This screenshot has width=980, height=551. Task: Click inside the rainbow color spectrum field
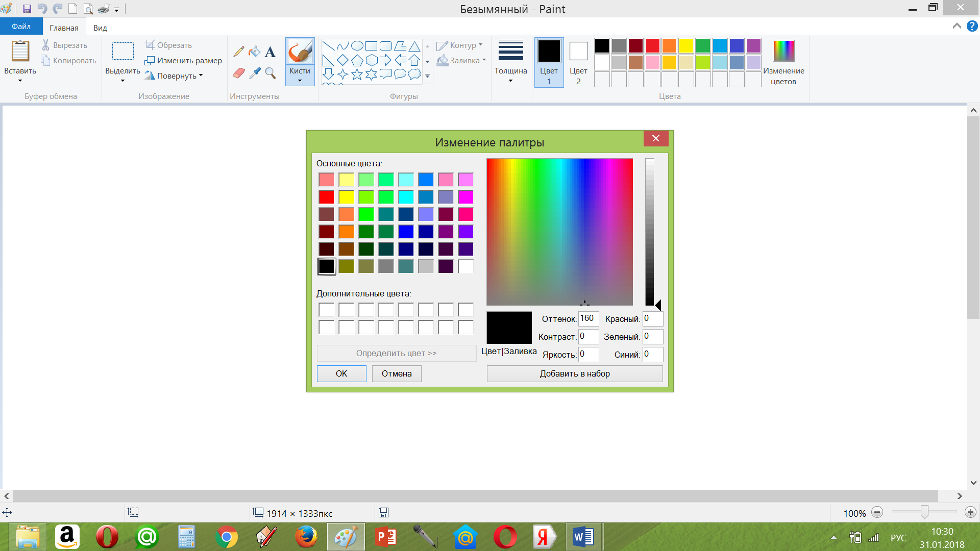pyautogui.click(x=559, y=232)
